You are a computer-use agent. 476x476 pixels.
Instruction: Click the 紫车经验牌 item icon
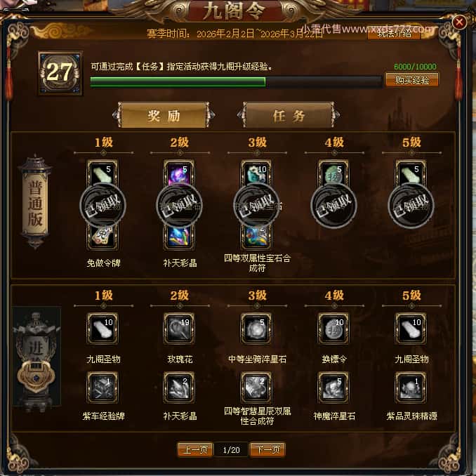[x=103, y=388]
